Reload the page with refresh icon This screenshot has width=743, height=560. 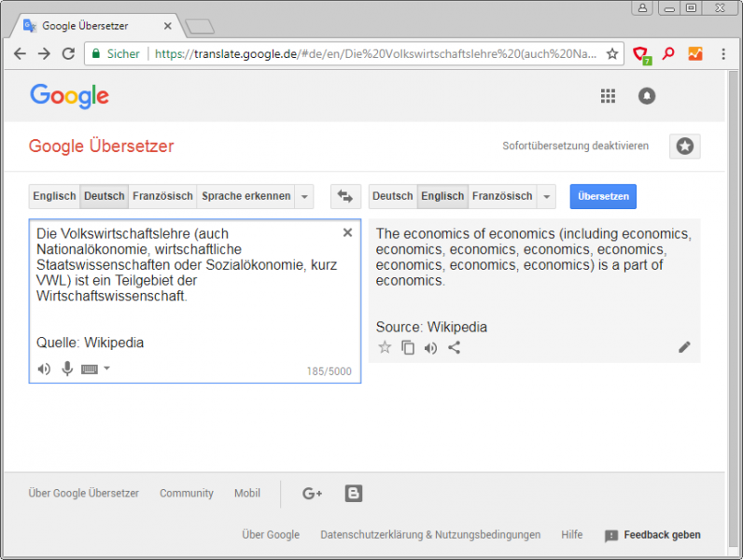click(69, 53)
